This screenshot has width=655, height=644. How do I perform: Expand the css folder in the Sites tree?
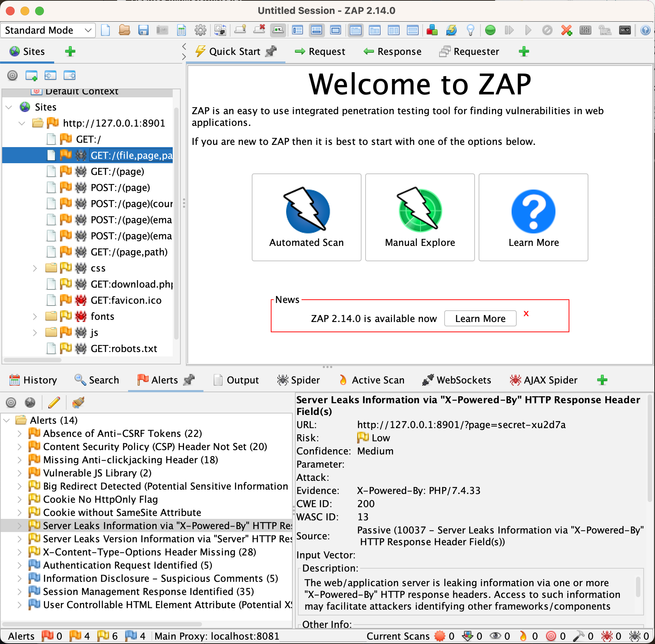coord(35,268)
